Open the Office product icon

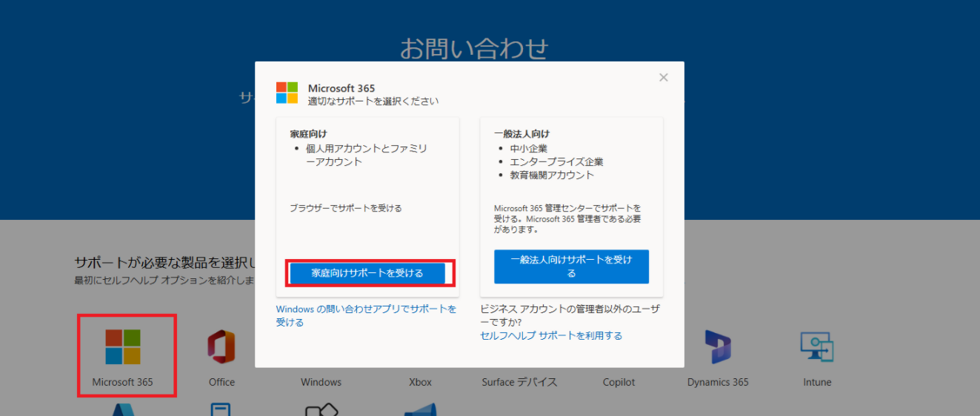(221, 347)
